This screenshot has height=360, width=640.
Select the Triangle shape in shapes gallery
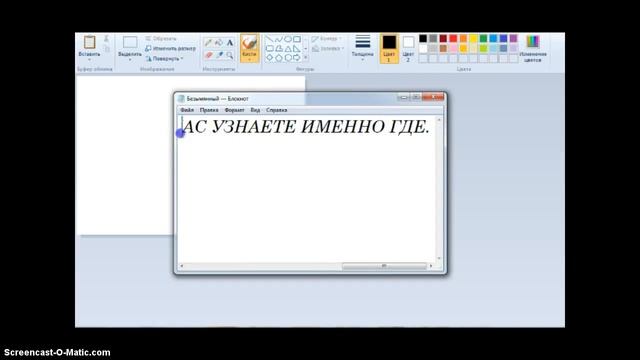click(288, 49)
